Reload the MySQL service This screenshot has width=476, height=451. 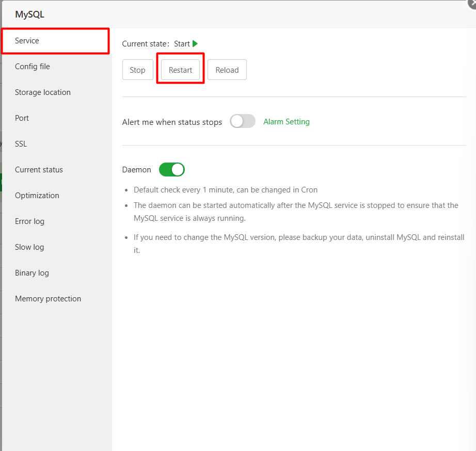227,70
